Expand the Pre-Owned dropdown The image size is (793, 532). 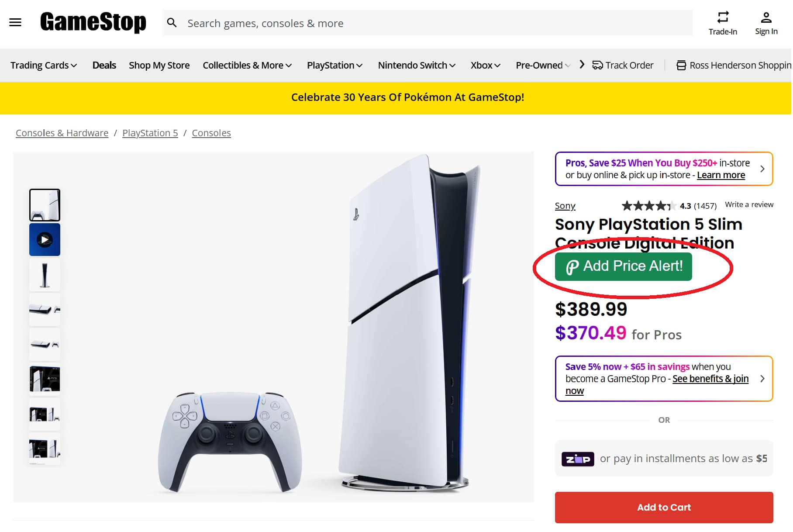[x=542, y=65]
